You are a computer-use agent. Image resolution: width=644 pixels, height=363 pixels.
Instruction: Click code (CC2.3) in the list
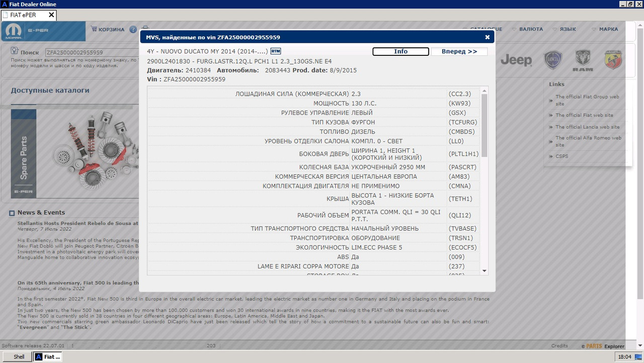[x=460, y=94]
